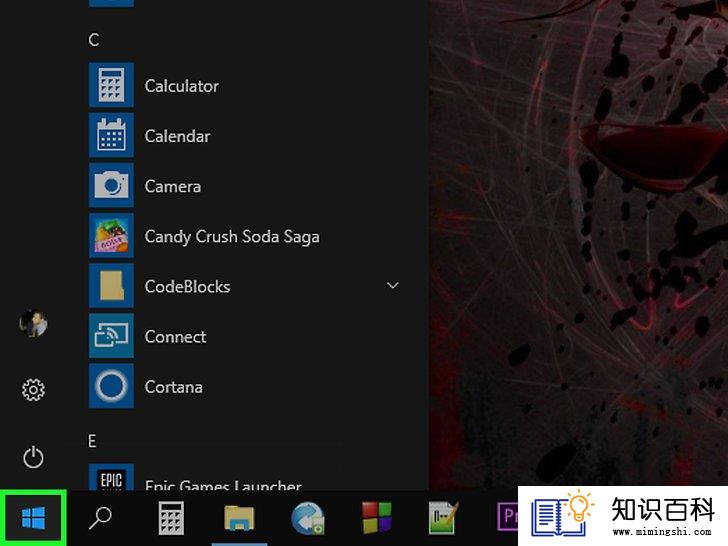Select Candy Crush Soda Saga label
The height and width of the screenshot is (546, 728).
(232, 237)
